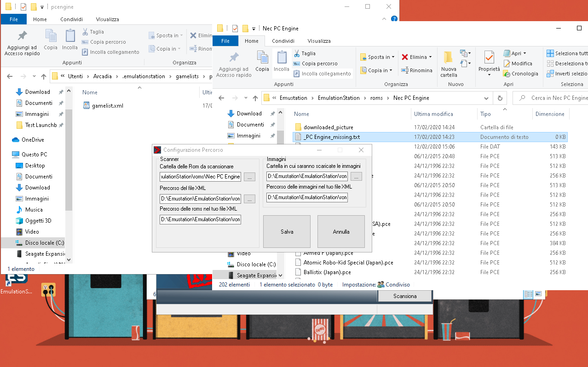The width and height of the screenshot is (588, 367).
Task: Go up one level in Nec PC Engine
Action: (255, 98)
